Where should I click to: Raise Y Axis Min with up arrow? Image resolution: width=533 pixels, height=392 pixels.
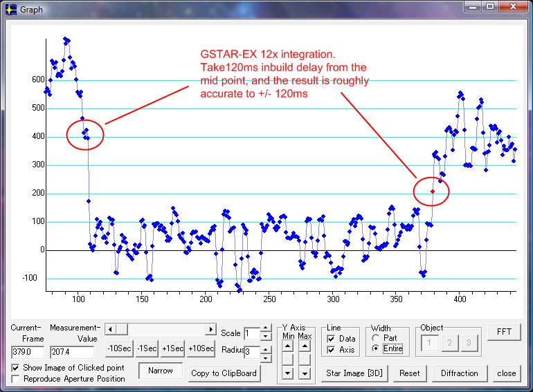click(287, 346)
